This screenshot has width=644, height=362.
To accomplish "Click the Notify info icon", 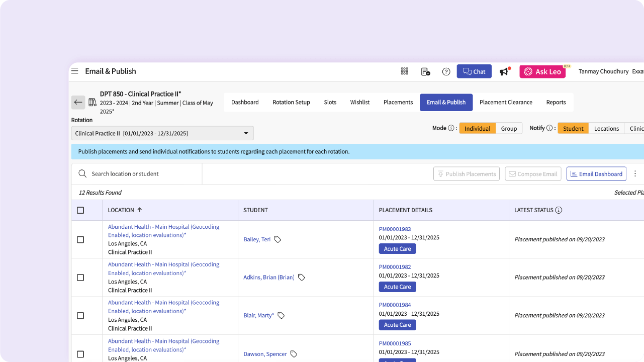I will [549, 128].
